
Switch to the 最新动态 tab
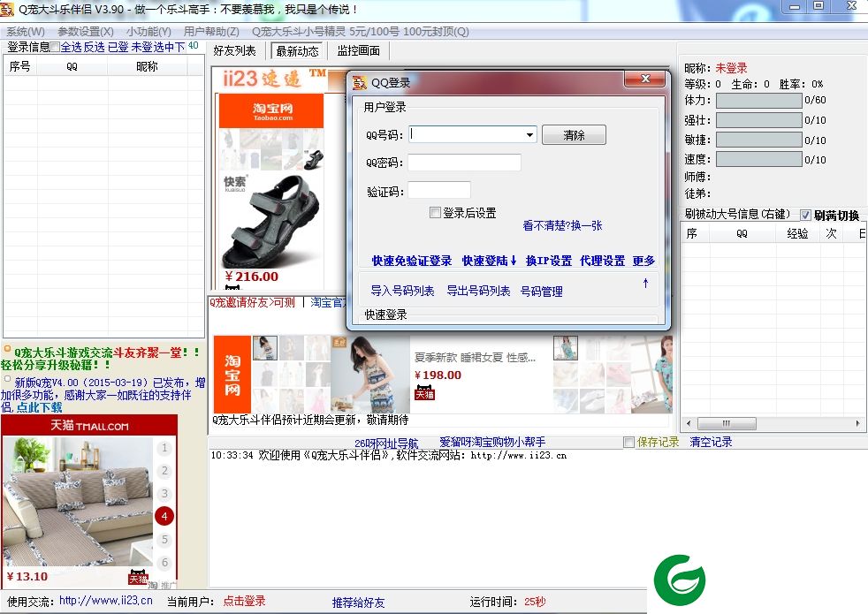click(297, 51)
